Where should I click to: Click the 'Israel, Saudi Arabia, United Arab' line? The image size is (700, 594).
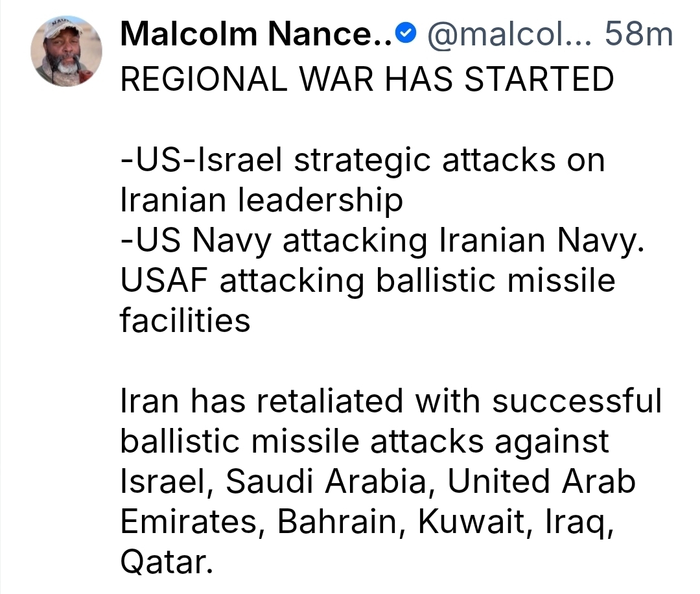point(378,482)
